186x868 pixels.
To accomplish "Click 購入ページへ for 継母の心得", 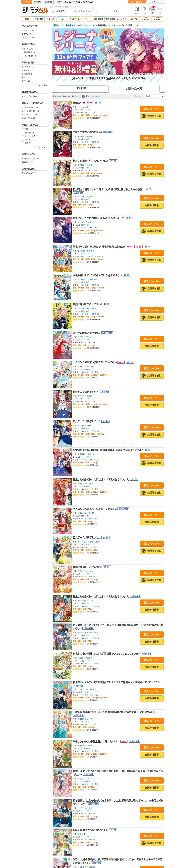I will [x=152, y=109].
